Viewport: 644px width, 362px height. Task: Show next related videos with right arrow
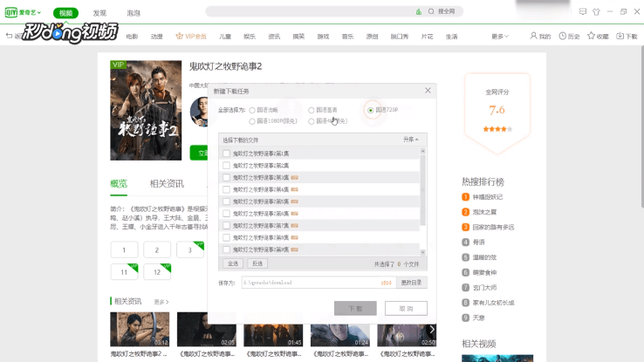432,330
